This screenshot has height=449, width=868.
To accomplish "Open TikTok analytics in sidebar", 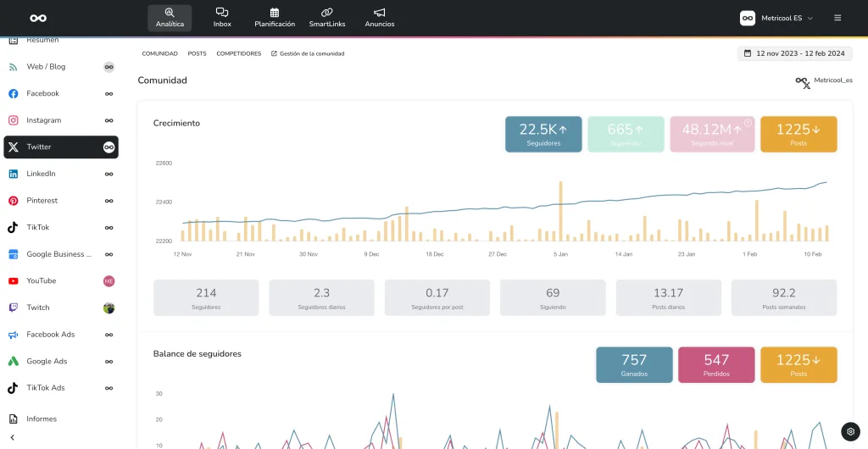I will click(38, 227).
